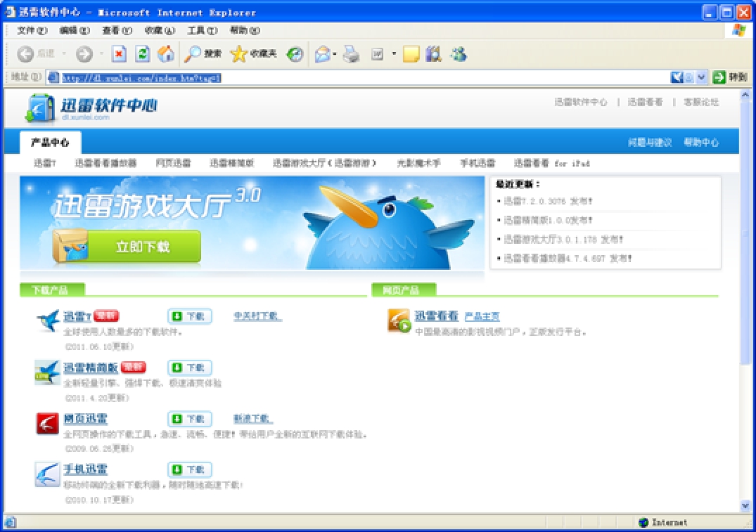The width and height of the screenshot is (756, 532).
Task: Open the 收藏夹 favorites star
Action: point(254,54)
